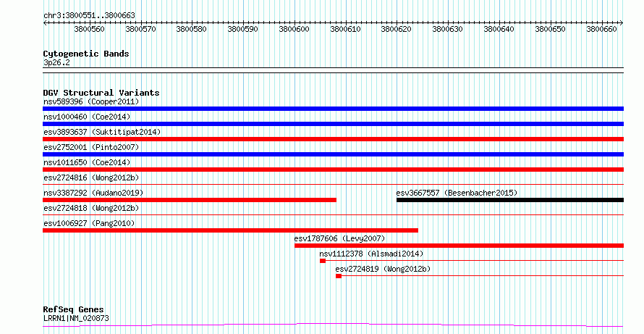
Task: Open the nsv1112378 (Alsmadi2014) label
Action: (x=371, y=254)
